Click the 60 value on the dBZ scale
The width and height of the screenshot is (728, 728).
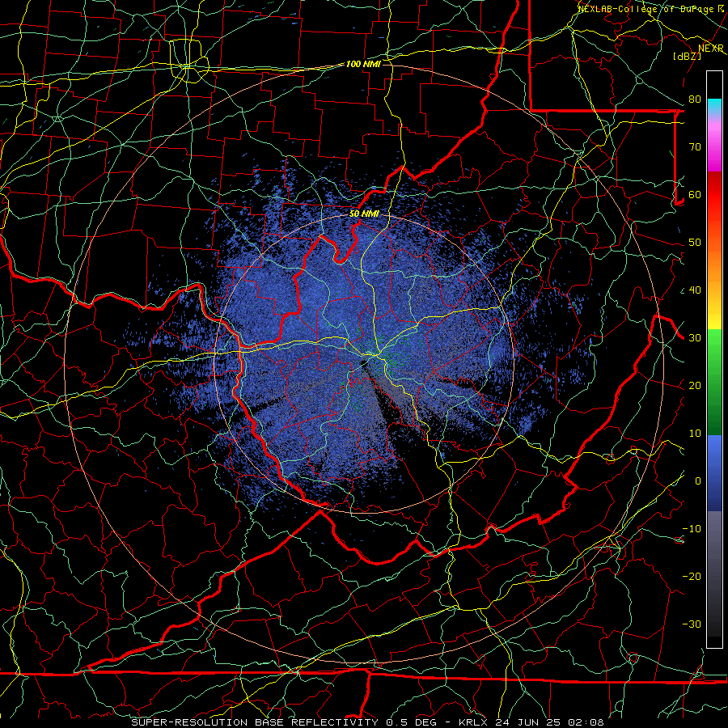pyautogui.click(x=695, y=195)
